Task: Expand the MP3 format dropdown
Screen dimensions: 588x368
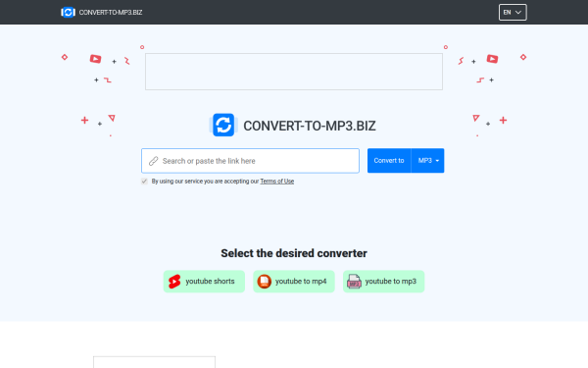Action: pos(428,161)
